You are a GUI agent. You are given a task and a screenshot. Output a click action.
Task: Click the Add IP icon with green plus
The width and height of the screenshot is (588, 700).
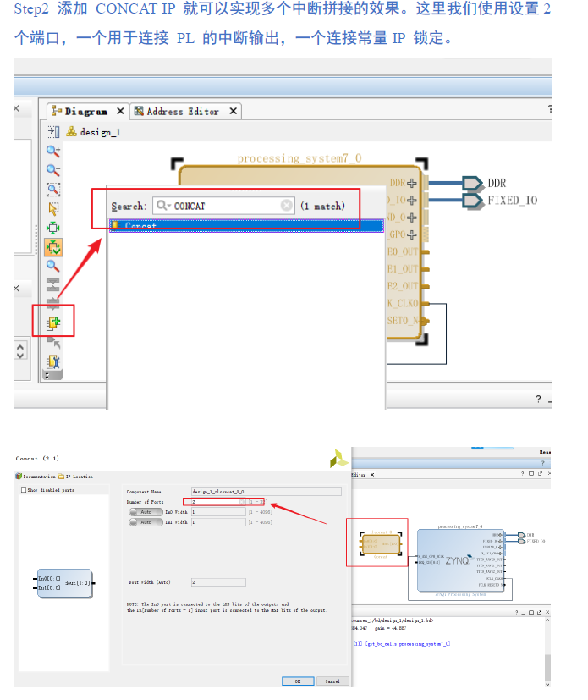pyautogui.click(x=53, y=322)
